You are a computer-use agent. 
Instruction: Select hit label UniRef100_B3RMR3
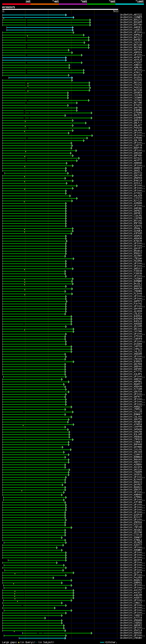coord(131,110)
